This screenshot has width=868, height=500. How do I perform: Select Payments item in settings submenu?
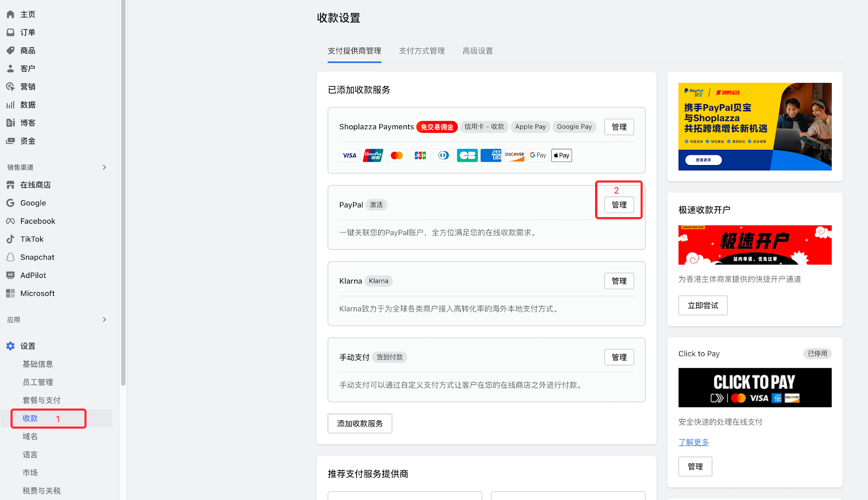(30, 419)
